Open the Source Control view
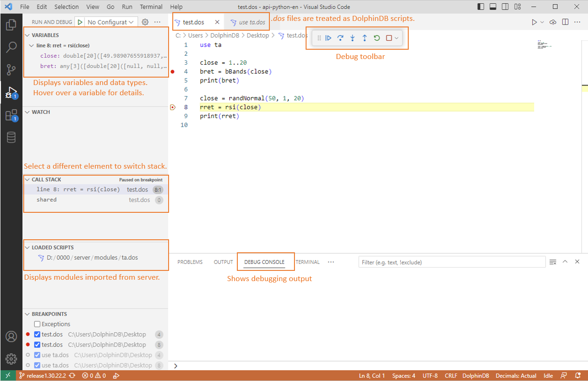The width and height of the screenshot is (588, 381). coord(11,70)
